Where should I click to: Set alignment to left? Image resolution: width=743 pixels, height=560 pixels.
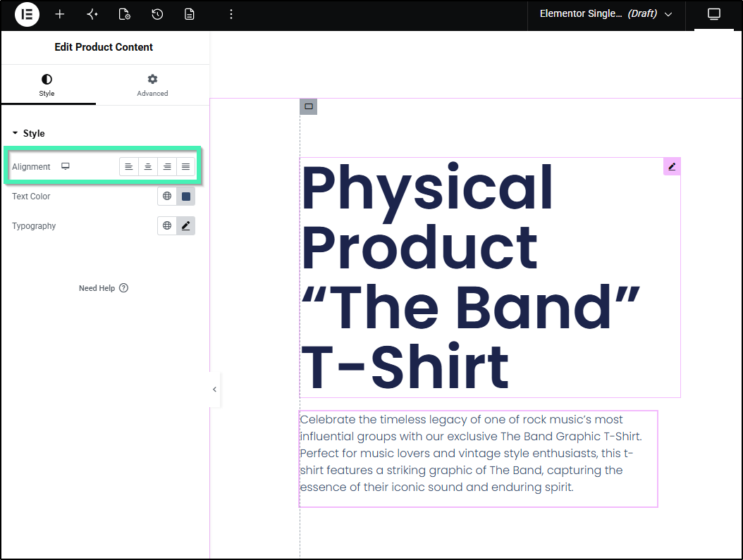point(129,167)
